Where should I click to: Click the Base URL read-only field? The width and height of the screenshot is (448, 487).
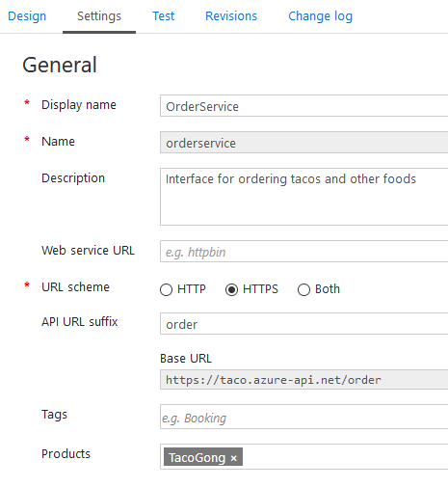point(303,380)
